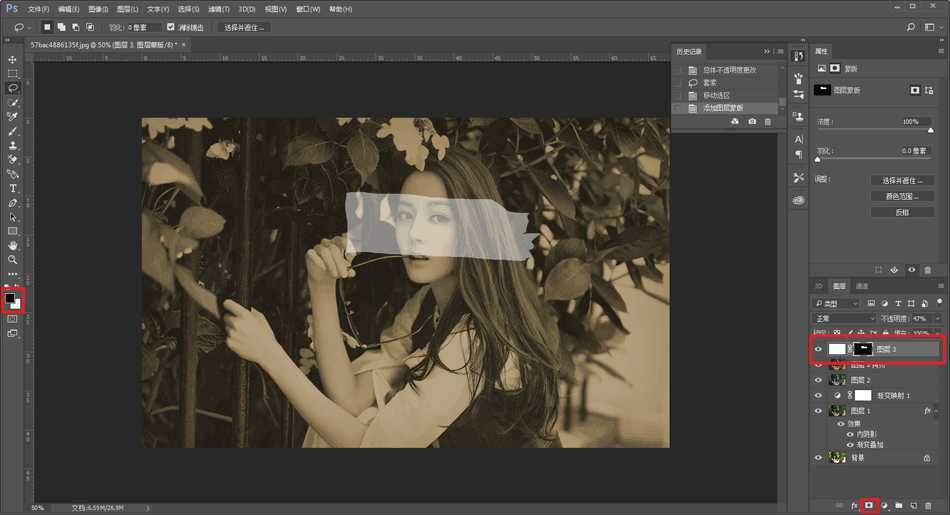
Task: Click the foreground color swatch
Action: 11,298
